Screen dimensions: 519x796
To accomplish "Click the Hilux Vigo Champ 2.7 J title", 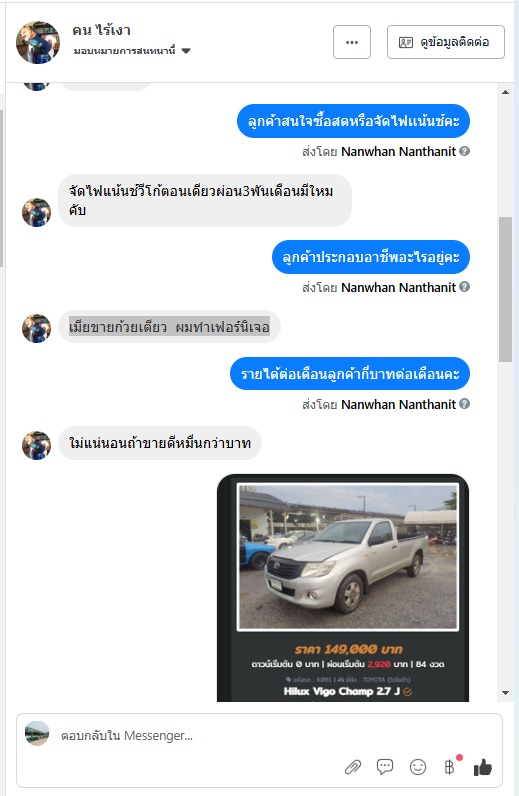I will tap(342, 691).
